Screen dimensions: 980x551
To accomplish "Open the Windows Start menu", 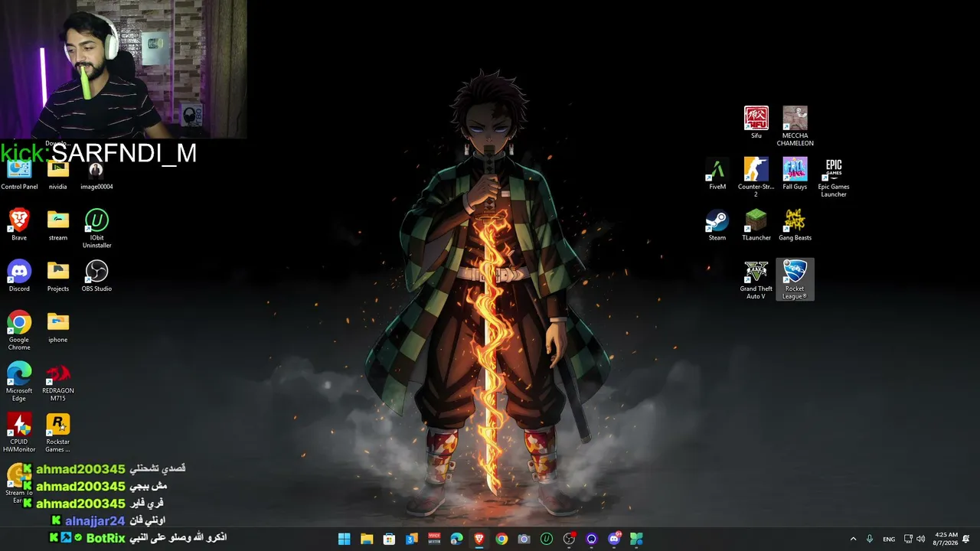I will click(345, 539).
